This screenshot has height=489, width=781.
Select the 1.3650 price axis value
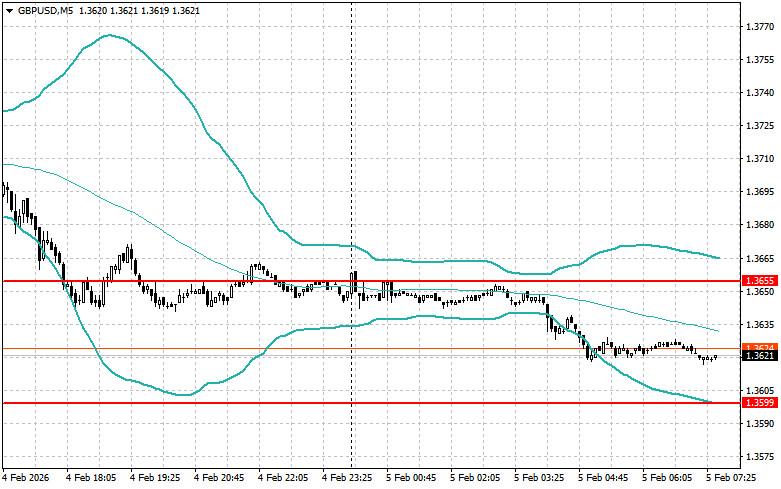760,291
